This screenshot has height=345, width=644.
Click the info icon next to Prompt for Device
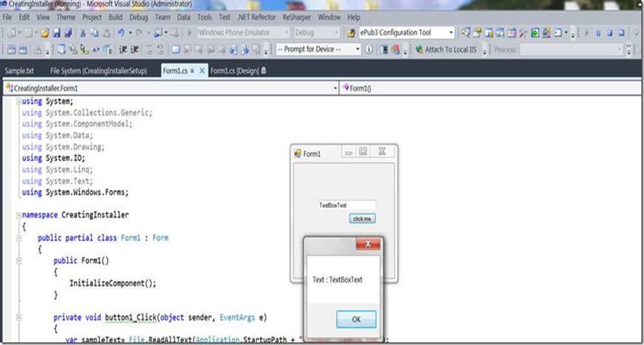coord(369,50)
